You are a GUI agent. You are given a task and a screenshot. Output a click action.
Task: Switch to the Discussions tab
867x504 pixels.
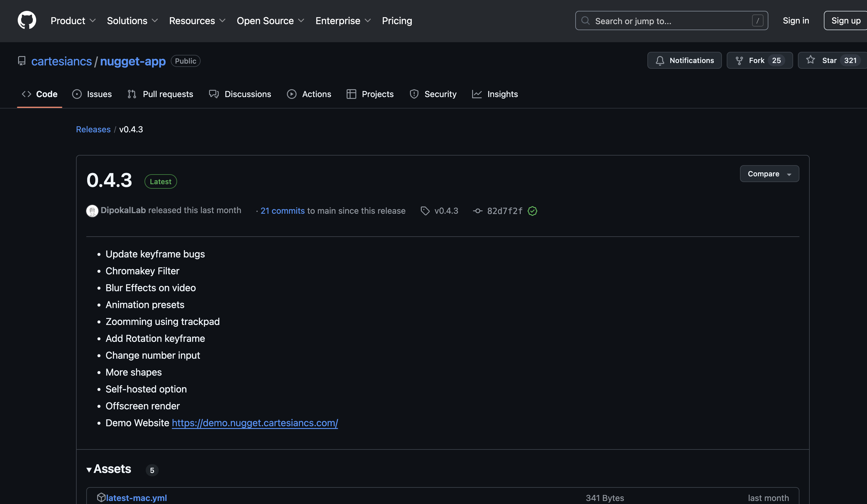point(240,94)
